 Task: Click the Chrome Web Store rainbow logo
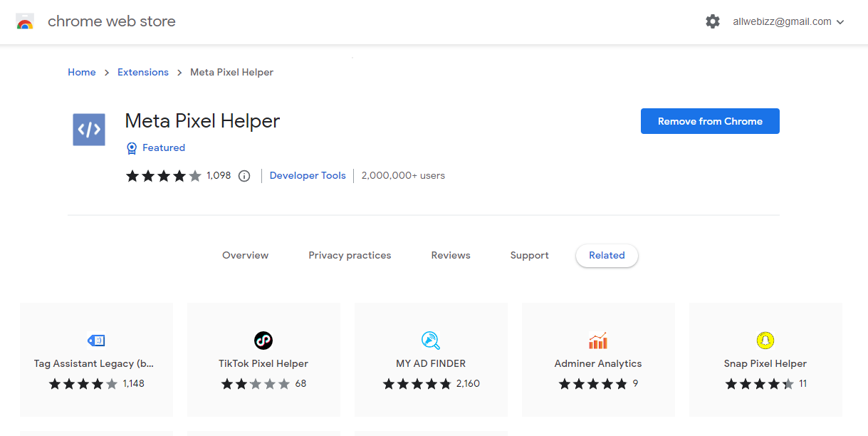(x=25, y=21)
